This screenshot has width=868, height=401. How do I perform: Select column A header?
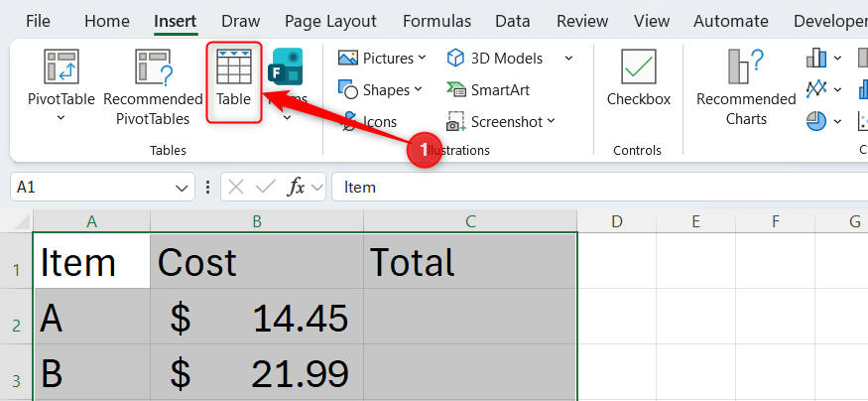92,221
